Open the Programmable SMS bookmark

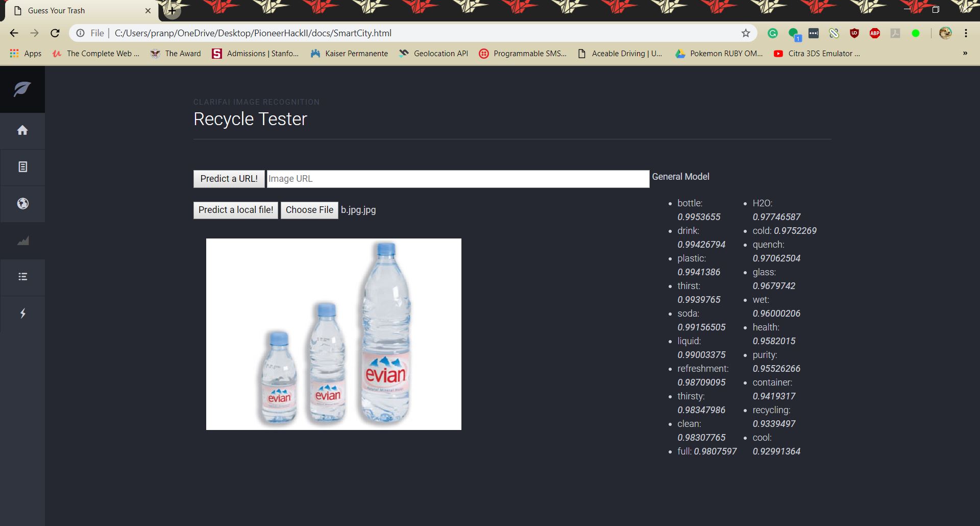click(x=523, y=53)
